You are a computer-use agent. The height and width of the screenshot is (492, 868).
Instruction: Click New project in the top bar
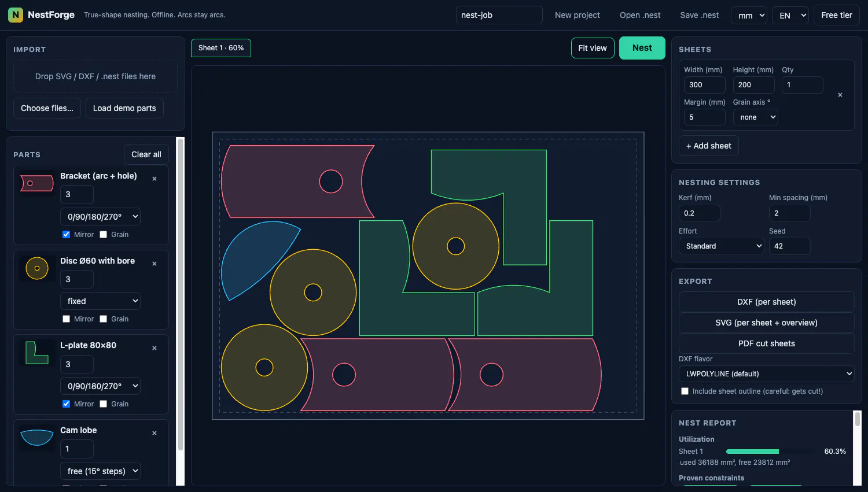tap(577, 15)
